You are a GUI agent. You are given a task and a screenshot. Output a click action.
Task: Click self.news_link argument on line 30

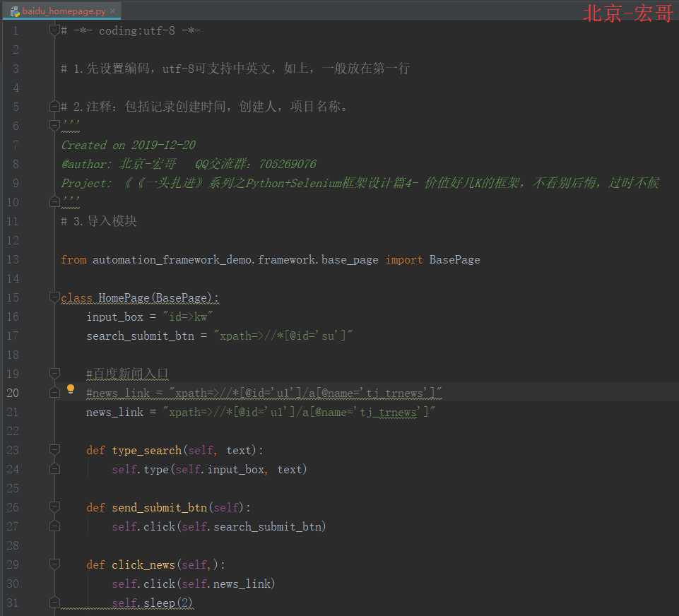tap(226, 584)
